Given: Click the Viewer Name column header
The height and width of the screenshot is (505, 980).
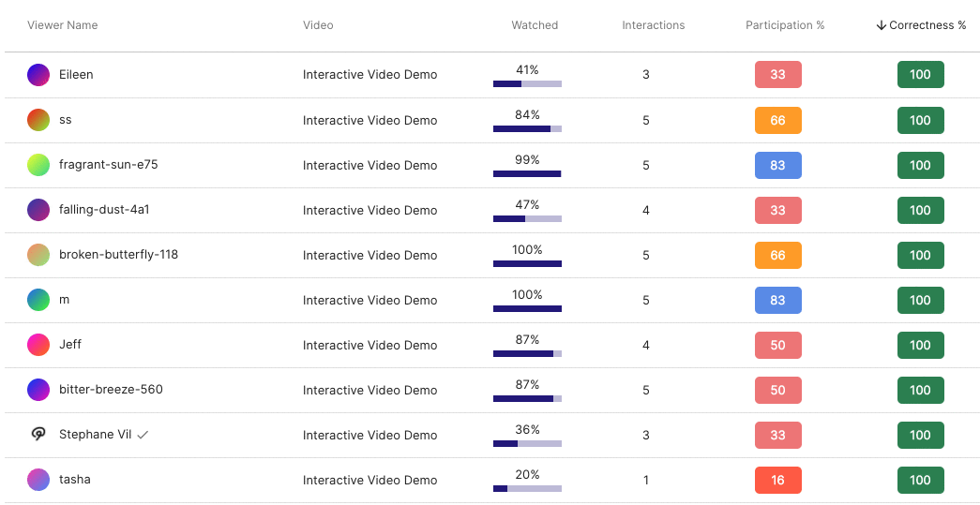Looking at the screenshot, I should 62,25.
